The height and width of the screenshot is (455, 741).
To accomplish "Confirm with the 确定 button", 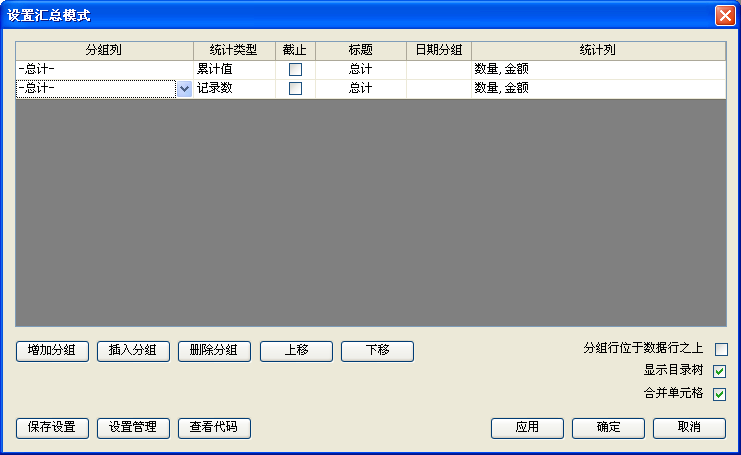I will pos(608,428).
